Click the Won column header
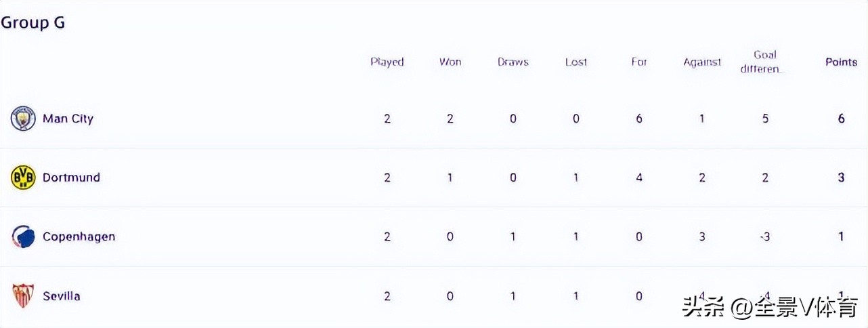This screenshot has height=328, width=868. [x=450, y=62]
